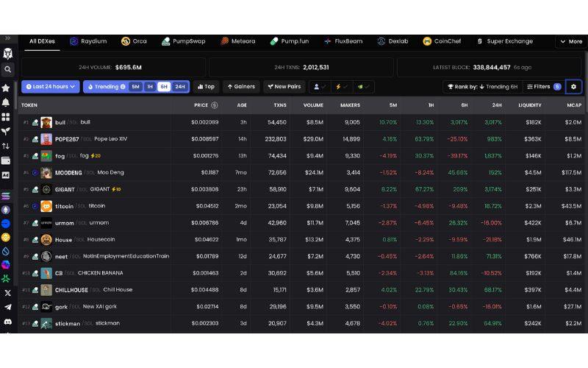Toggle the boosted lightning filter checkbox
588x368 pixels.
pyautogui.click(x=341, y=87)
